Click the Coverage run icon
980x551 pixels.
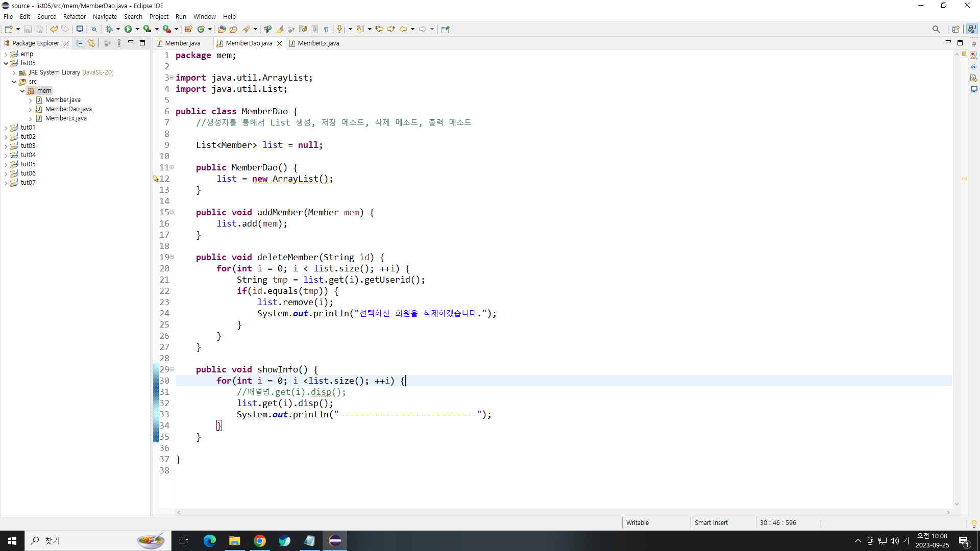(x=147, y=29)
